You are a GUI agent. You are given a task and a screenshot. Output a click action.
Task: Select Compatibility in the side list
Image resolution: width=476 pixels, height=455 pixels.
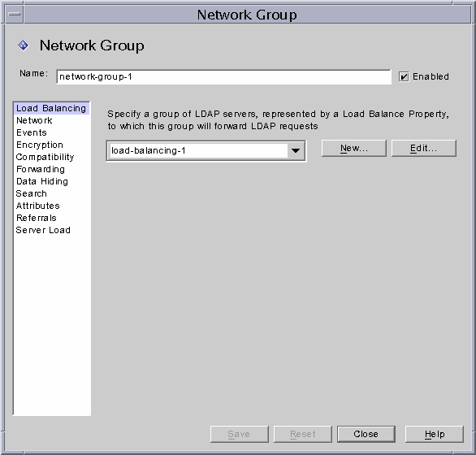point(52,157)
